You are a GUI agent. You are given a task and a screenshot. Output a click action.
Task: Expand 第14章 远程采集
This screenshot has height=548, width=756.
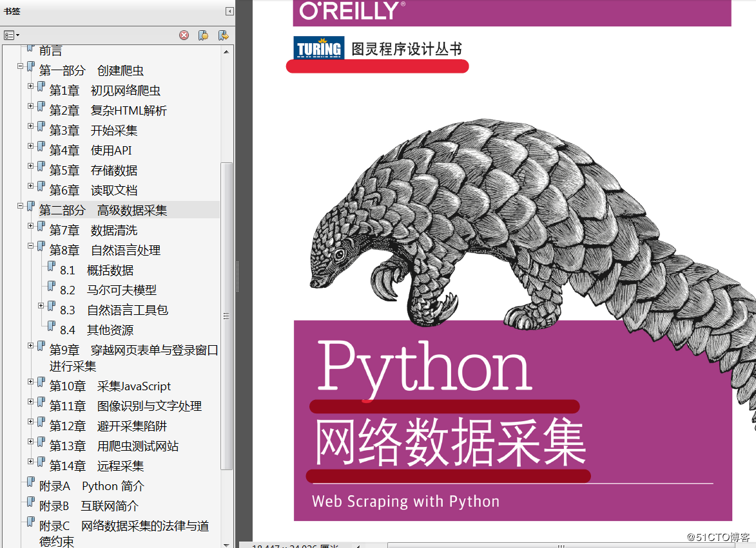click(x=31, y=461)
